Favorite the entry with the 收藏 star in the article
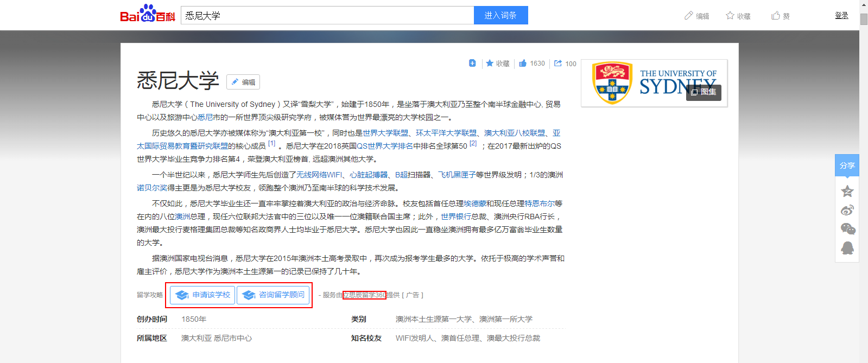868x363 pixels. [498, 63]
